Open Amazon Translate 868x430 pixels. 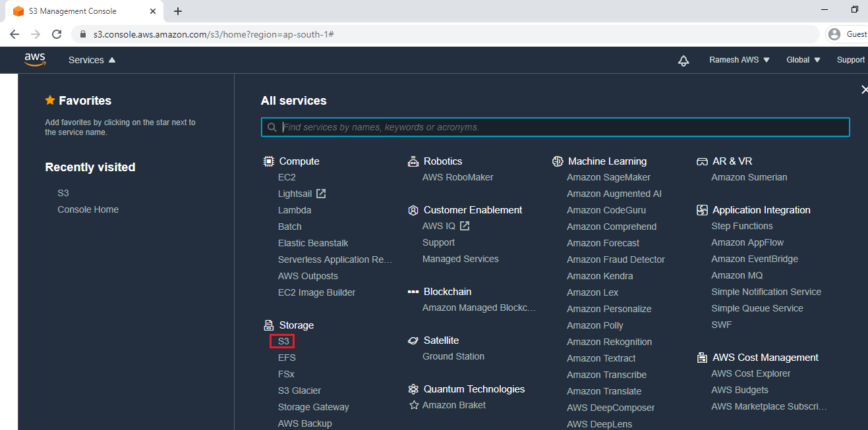[604, 391]
